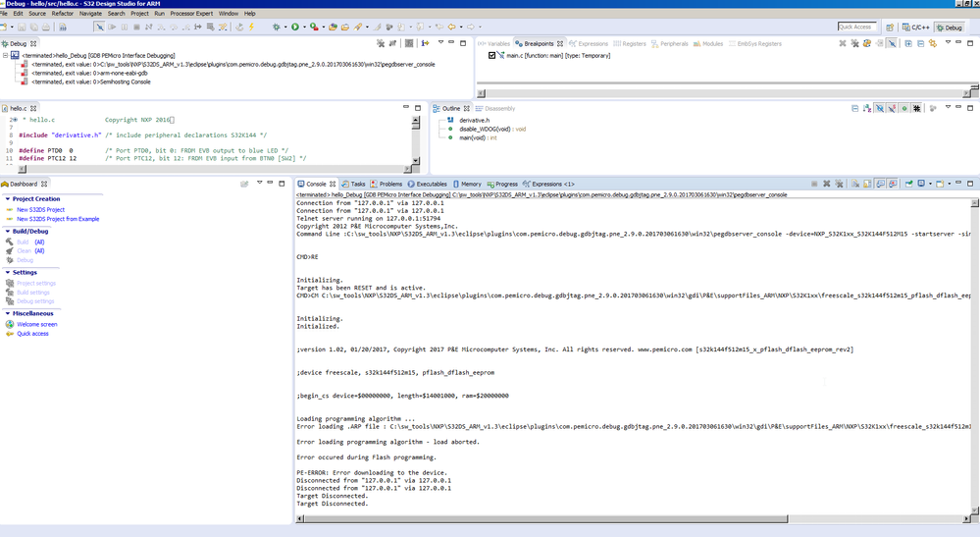The image size is (980, 537).
Task: Click the Run External Tools icon
Action: tap(314, 27)
